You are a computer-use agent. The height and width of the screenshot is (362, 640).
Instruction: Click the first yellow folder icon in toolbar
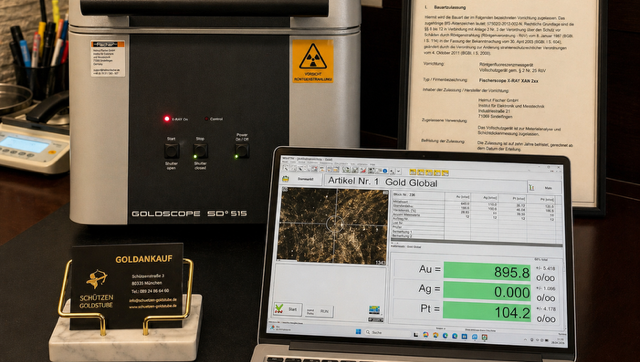coord(413,172)
